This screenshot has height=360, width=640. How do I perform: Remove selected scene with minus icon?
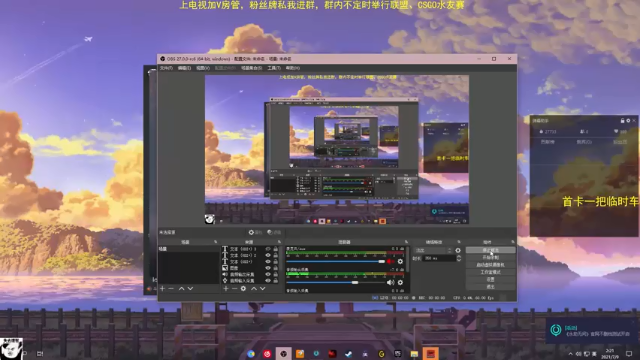[x=171, y=289]
